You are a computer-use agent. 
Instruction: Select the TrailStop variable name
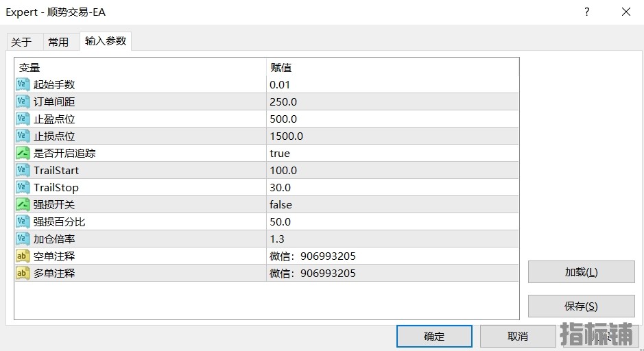point(56,188)
